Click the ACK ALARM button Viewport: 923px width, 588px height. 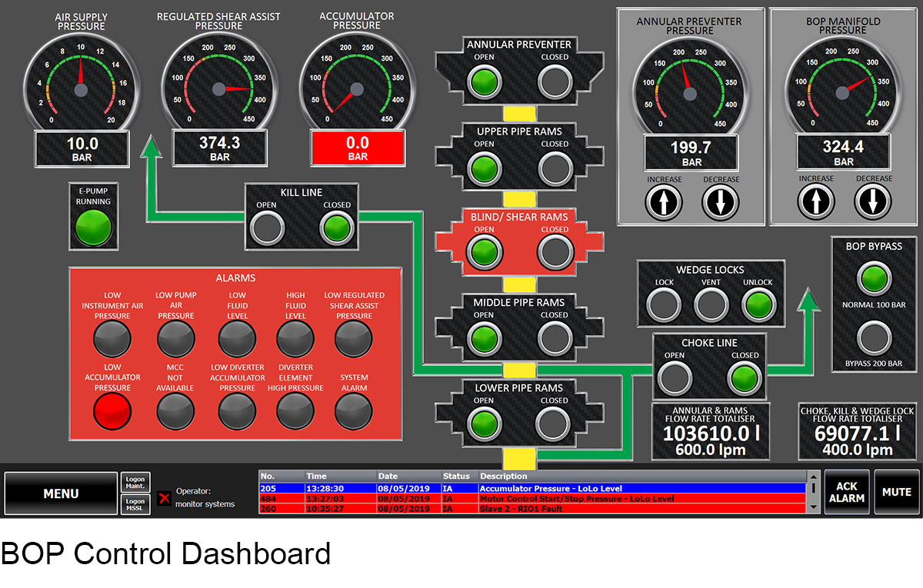[847, 492]
